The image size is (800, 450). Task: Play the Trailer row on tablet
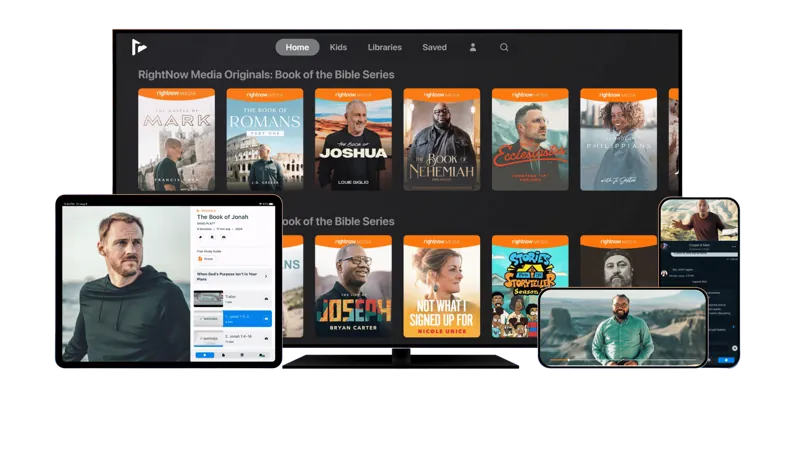(233, 298)
